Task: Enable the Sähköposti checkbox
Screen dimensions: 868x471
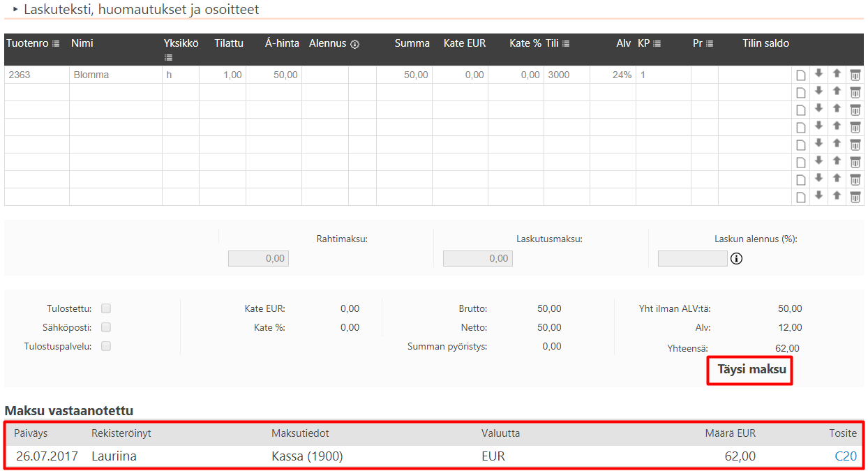Action: tap(106, 327)
